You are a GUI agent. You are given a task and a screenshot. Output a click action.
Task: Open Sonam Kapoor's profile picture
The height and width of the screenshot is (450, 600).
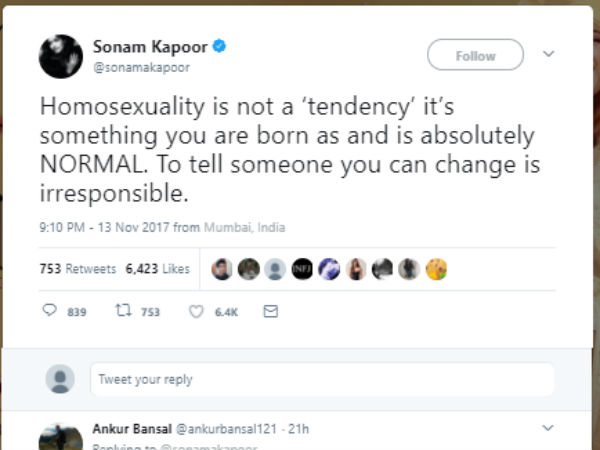pyautogui.click(x=60, y=56)
